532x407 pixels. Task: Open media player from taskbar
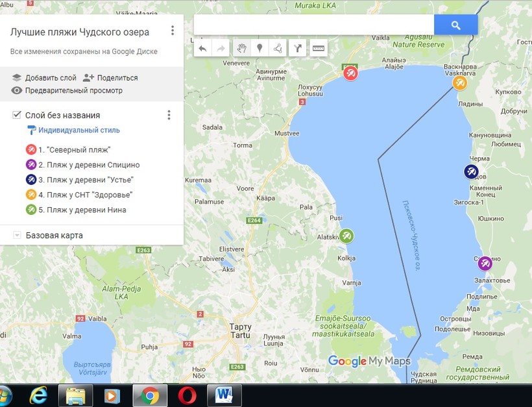pos(112,396)
